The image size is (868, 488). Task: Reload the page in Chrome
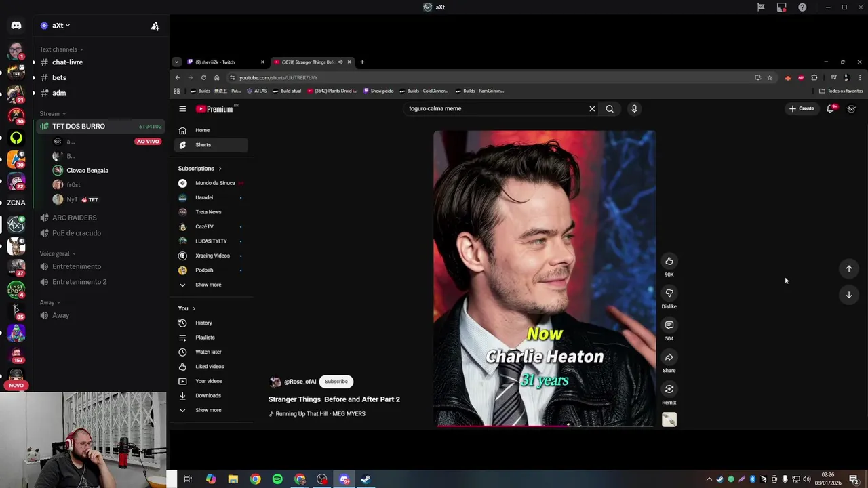[x=203, y=77]
